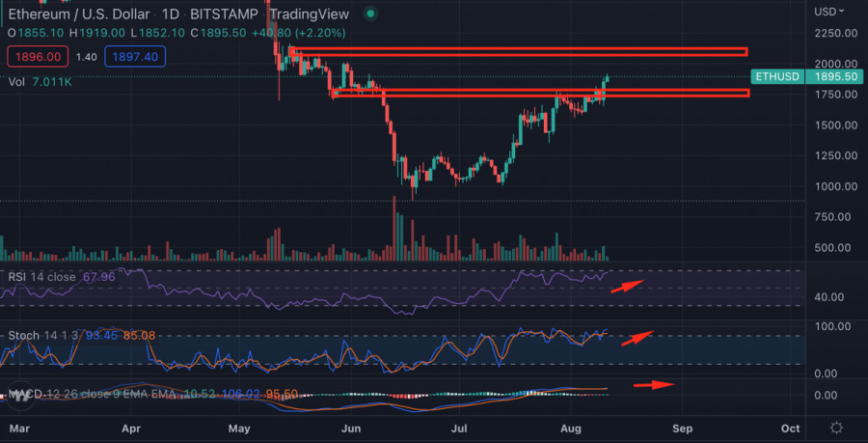Click the Jun label on the time axis
This screenshot has height=443, width=868.
click(x=351, y=429)
